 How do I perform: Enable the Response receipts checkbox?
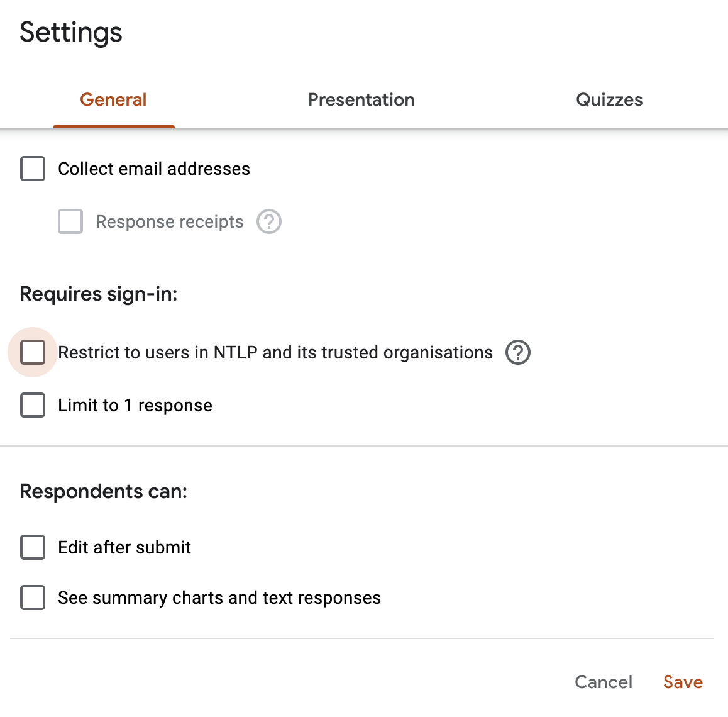point(70,221)
